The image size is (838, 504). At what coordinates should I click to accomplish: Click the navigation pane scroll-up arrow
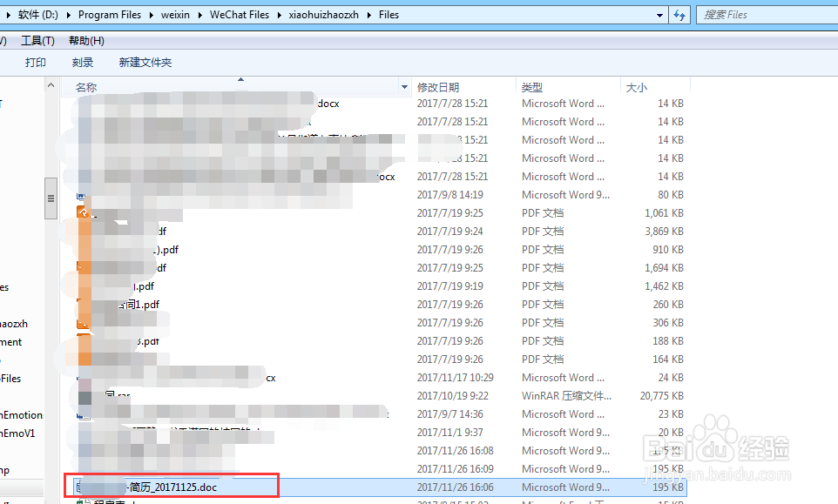[51, 85]
